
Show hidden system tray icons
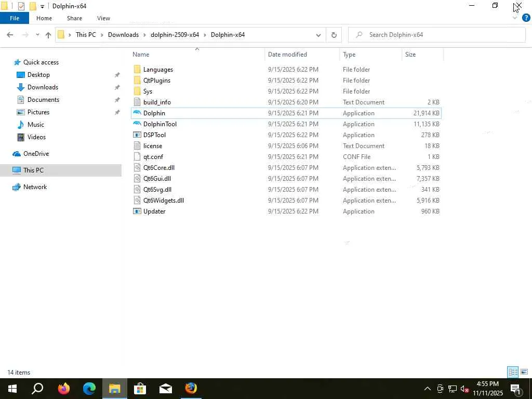pos(428,389)
